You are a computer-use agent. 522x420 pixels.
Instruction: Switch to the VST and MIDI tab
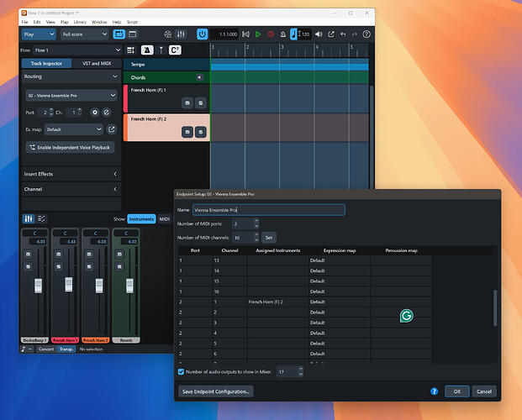click(x=97, y=63)
